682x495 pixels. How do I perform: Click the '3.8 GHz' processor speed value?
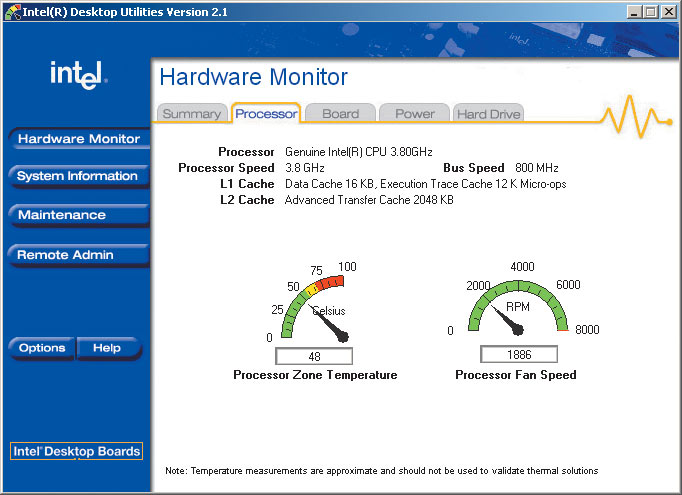tap(304, 168)
